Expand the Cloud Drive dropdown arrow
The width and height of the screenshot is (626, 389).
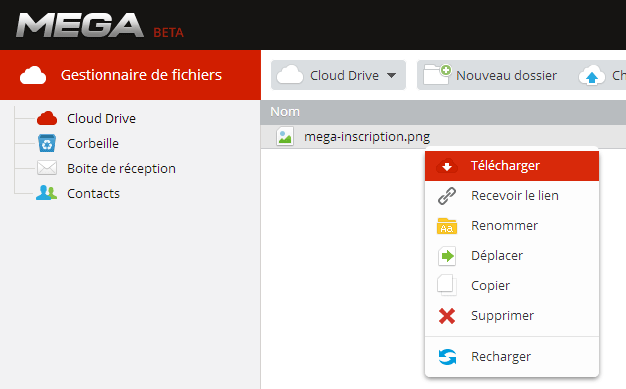pos(392,75)
